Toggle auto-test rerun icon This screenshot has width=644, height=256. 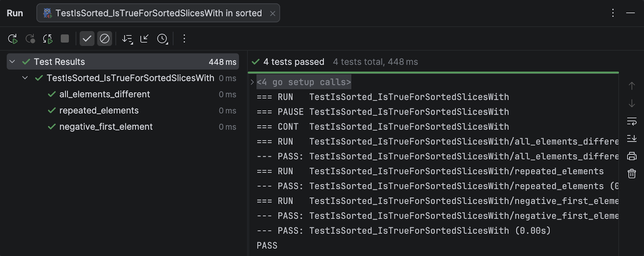coord(47,39)
